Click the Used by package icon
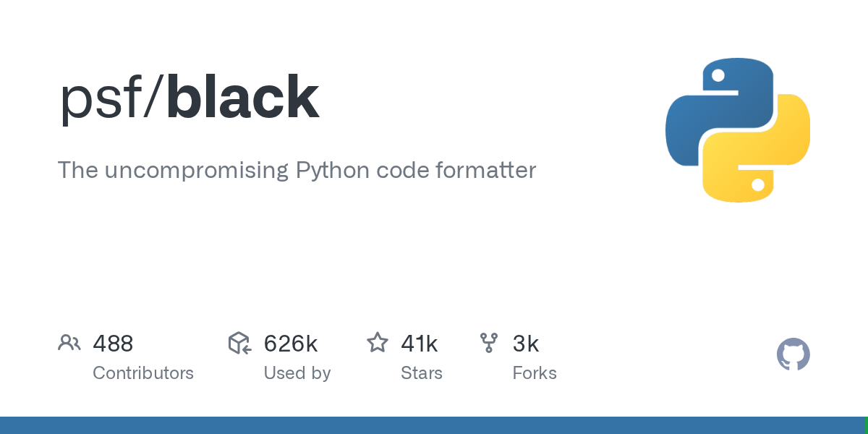Image resolution: width=868 pixels, height=434 pixels. click(x=239, y=343)
